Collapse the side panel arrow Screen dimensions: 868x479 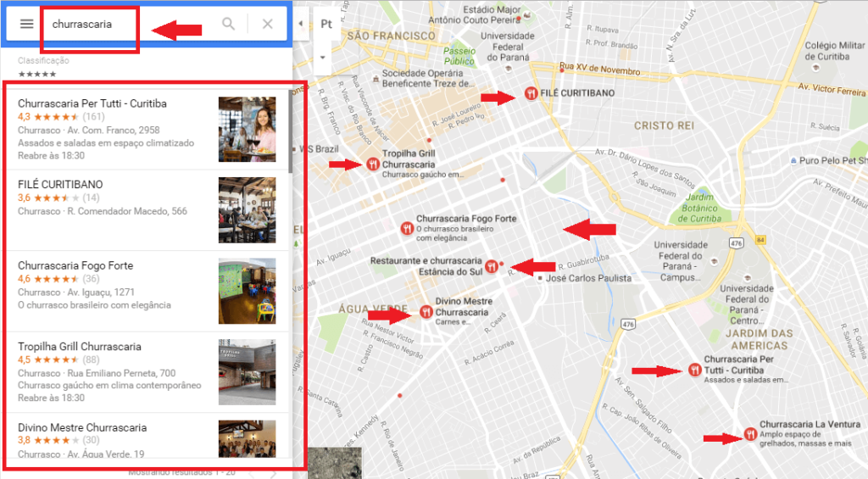pyautogui.click(x=301, y=23)
